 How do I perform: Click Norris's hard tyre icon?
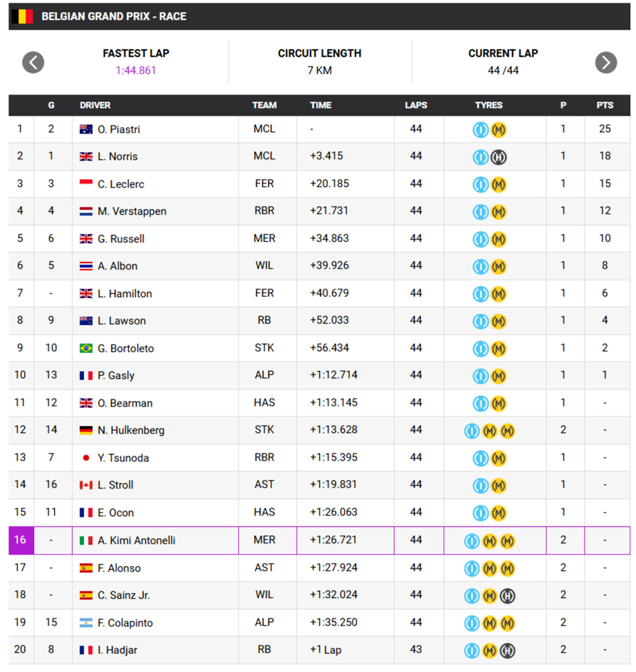click(499, 157)
